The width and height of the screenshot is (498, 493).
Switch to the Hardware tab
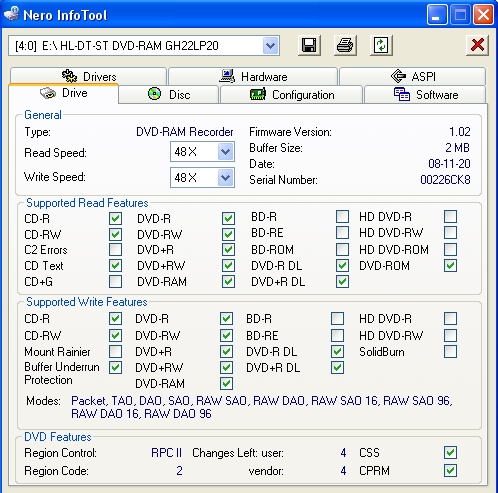pyautogui.click(x=253, y=76)
